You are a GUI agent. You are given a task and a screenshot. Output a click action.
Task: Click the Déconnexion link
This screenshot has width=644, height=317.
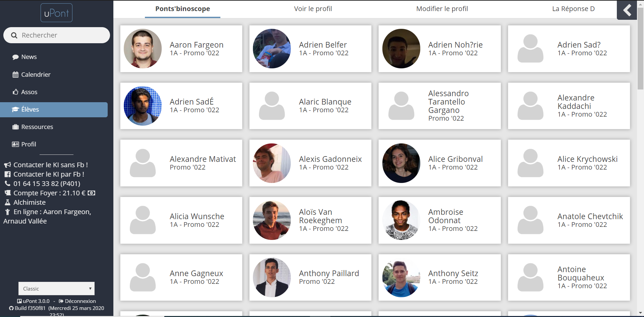click(80, 301)
